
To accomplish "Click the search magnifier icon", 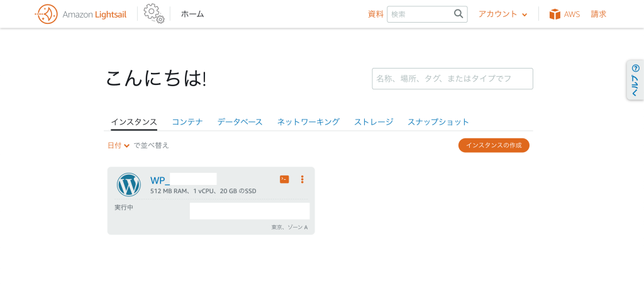I will [x=458, y=14].
